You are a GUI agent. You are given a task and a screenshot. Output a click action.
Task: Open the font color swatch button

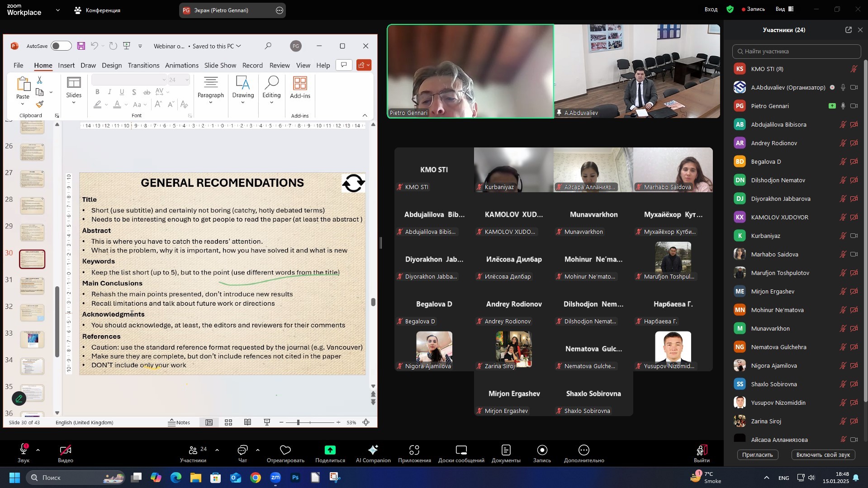click(117, 104)
